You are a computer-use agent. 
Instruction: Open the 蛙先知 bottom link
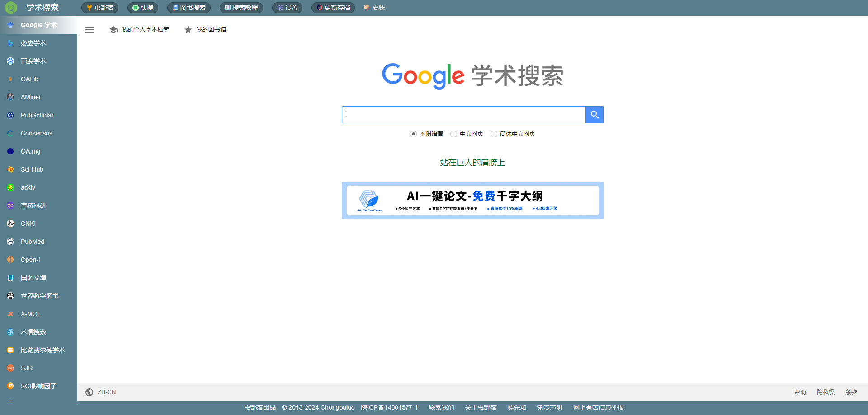click(517, 407)
